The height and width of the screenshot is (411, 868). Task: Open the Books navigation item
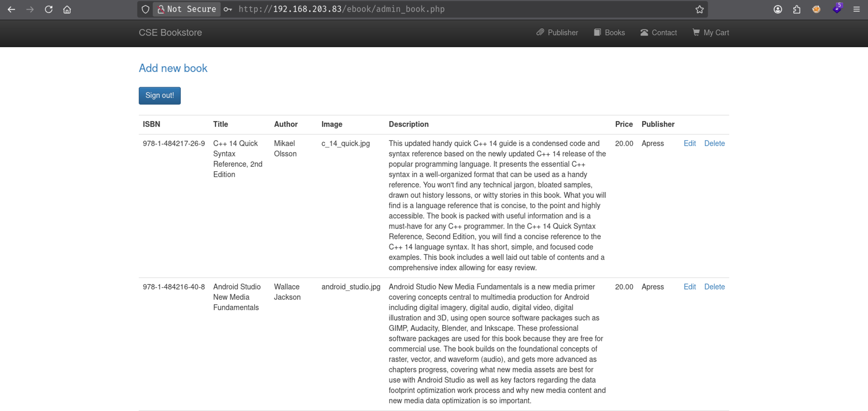609,33
